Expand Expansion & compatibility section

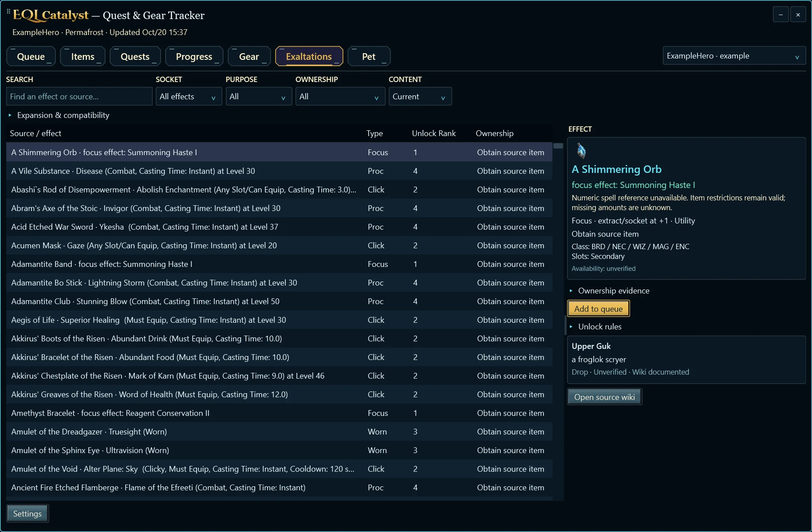59,115
